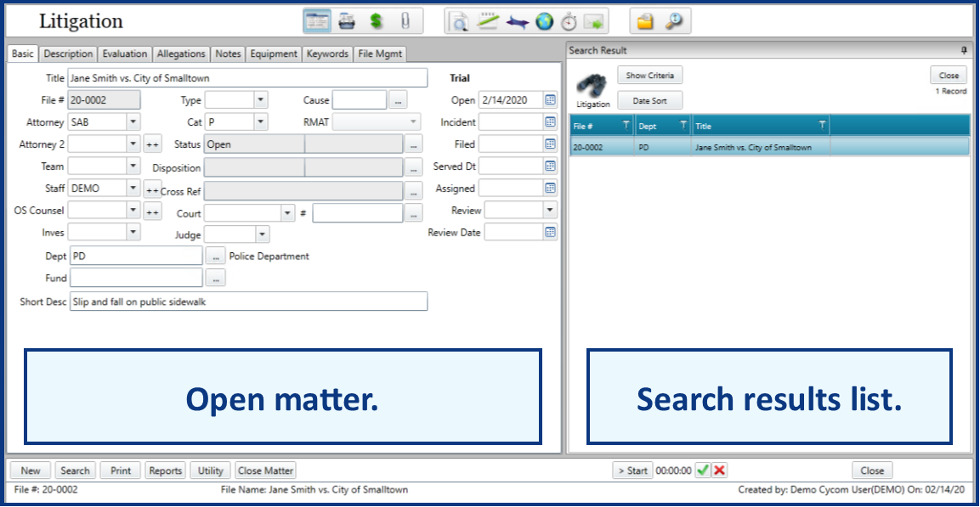
Task: Open the notepad with pencil icon
Action: (x=488, y=22)
